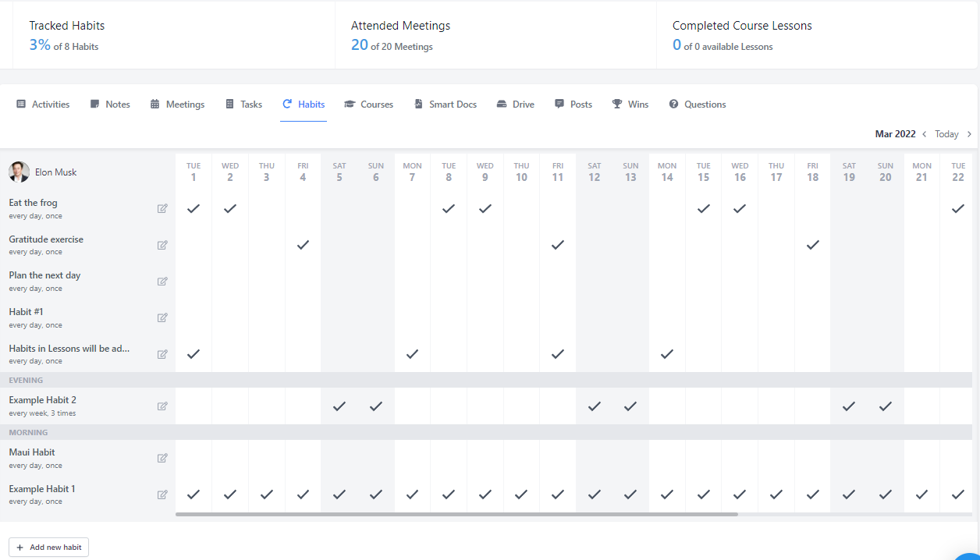Open the Smart Docs tab
980x560 pixels.
tap(445, 104)
